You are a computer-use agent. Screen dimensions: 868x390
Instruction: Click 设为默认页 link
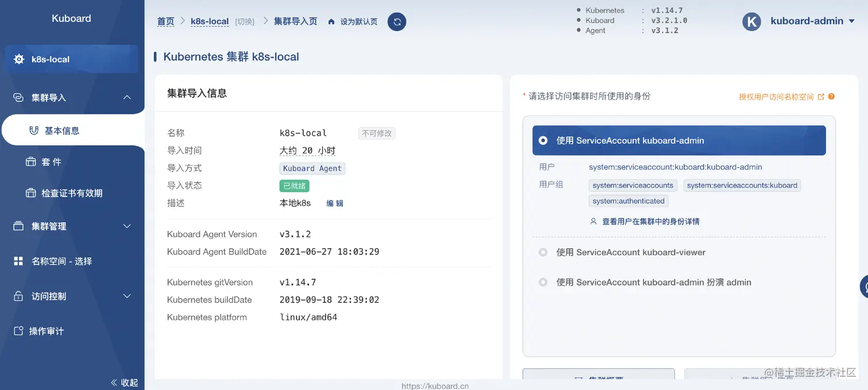click(359, 22)
